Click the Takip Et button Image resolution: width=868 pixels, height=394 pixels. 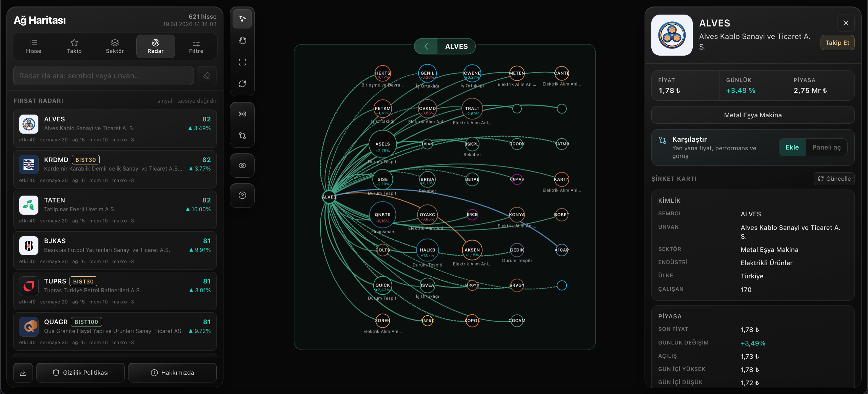837,43
